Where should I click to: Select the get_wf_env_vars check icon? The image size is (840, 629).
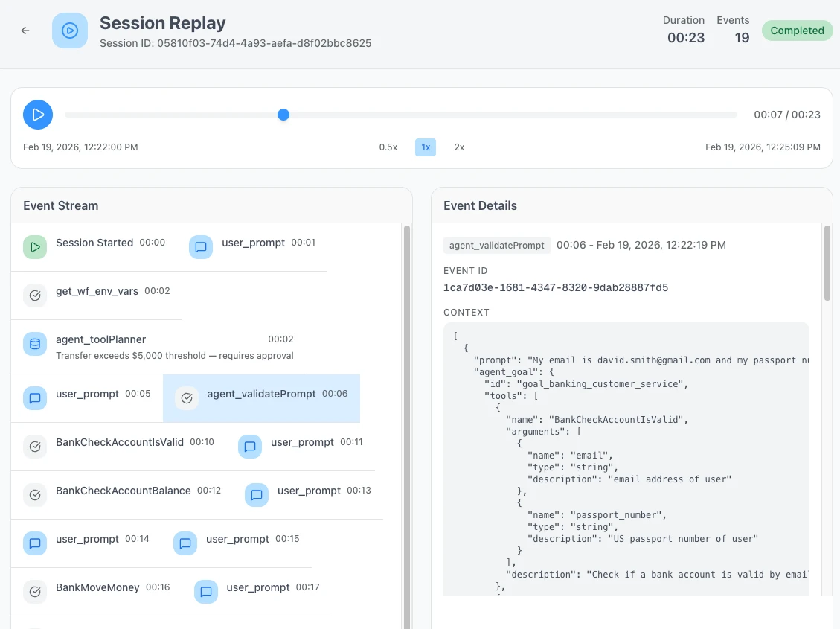click(x=35, y=296)
